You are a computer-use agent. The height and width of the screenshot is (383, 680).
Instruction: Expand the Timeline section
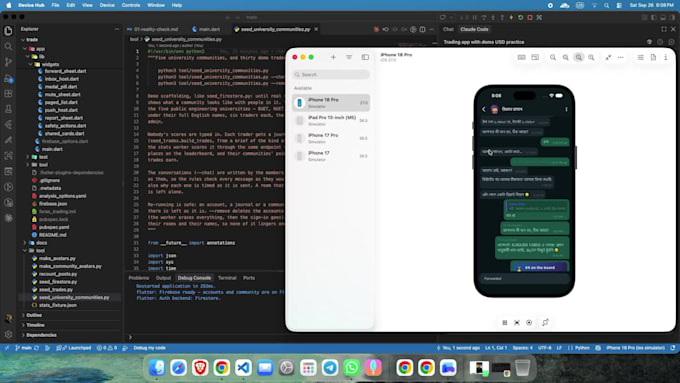[x=35, y=325]
